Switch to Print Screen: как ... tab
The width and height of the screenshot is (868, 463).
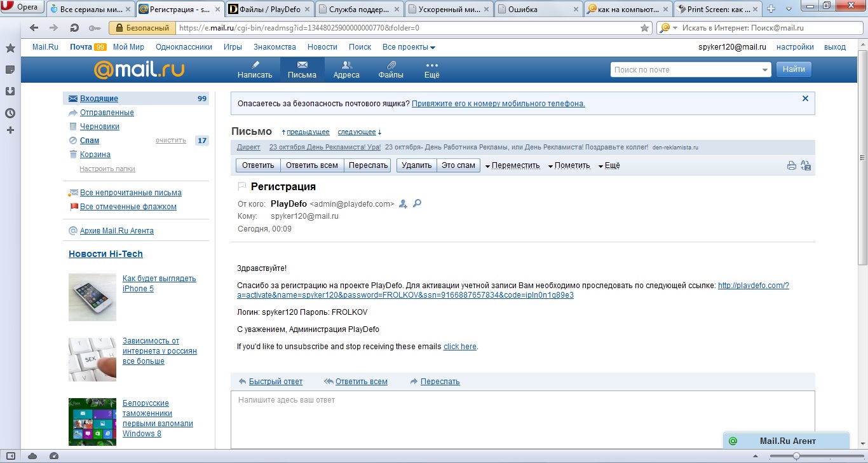717,9
